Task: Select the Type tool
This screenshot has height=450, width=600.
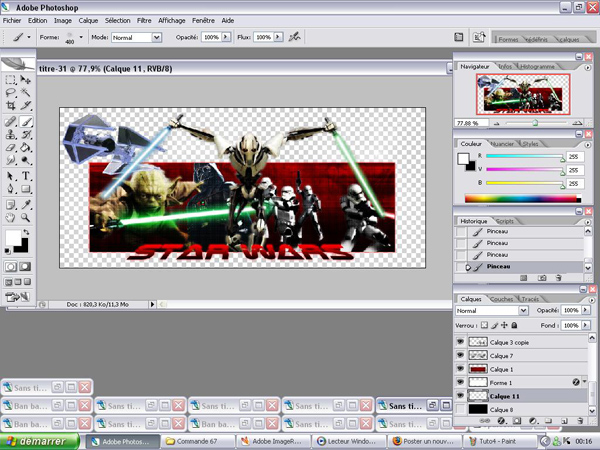Action: pos(26,176)
